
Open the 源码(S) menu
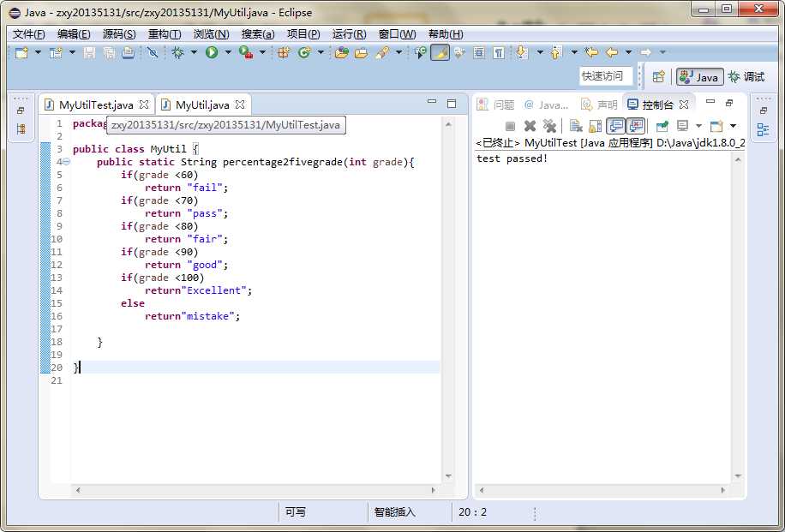[x=119, y=34]
